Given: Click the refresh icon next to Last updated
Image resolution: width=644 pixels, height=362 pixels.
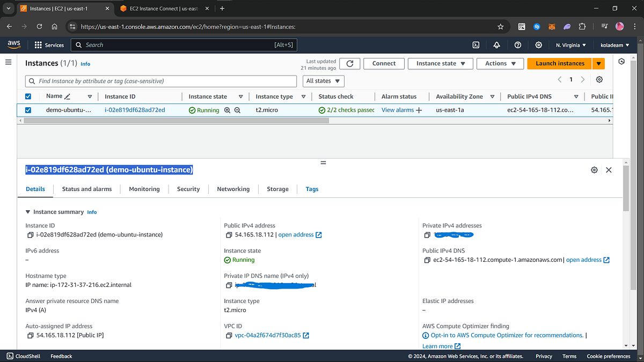Looking at the screenshot, I should click(349, 63).
